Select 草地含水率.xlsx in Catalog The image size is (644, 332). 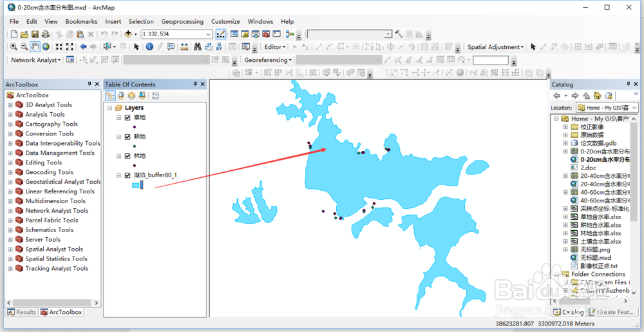pyautogui.click(x=600, y=217)
